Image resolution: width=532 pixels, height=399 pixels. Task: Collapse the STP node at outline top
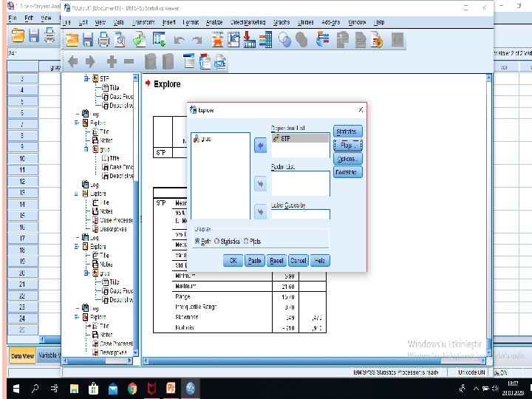(x=86, y=78)
